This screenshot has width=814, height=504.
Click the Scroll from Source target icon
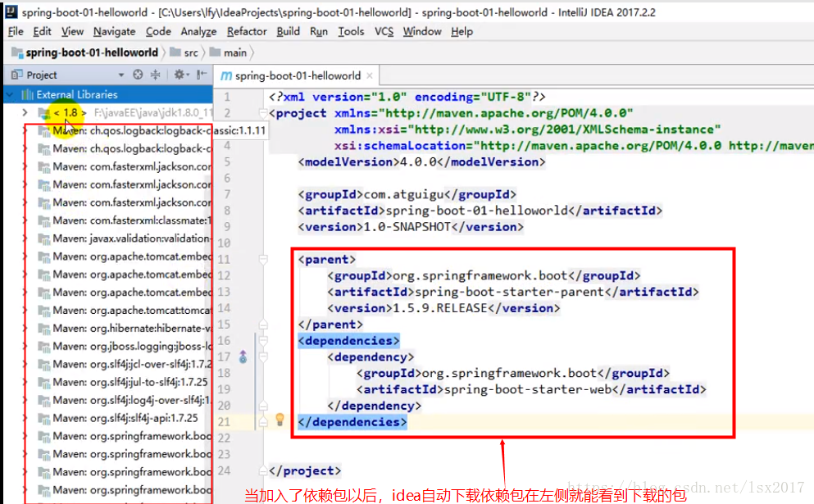click(138, 75)
